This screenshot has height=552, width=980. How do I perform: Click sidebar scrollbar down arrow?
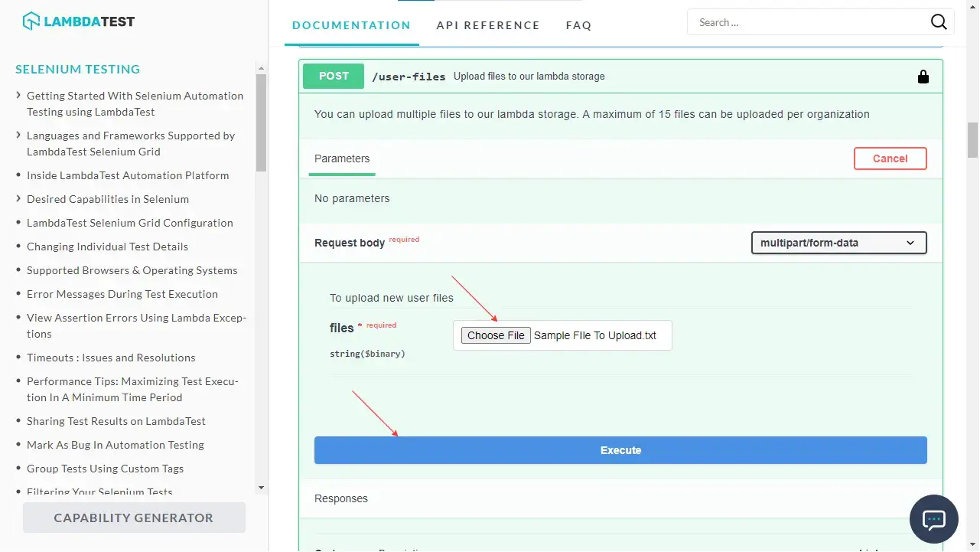tap(261, 487)
